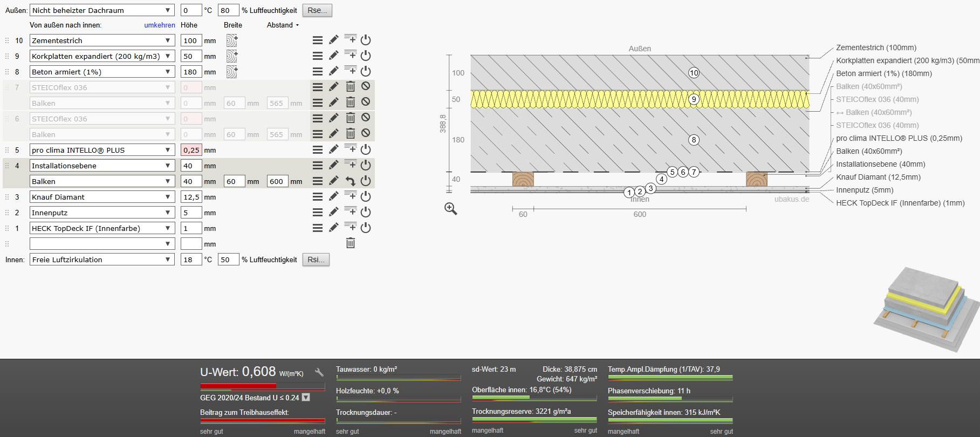
Task: Click the 'umkehren' link
Action: point(160,25)
